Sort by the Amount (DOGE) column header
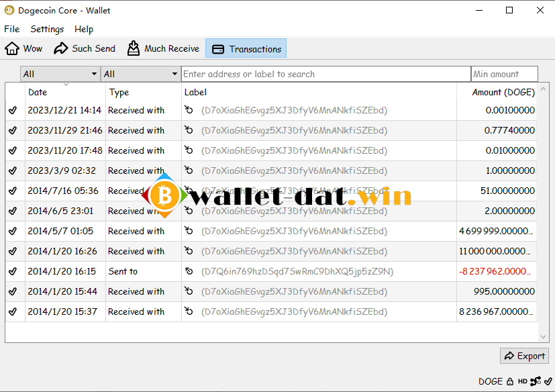This screenshot has width=555, height=392. coord(497,92)
